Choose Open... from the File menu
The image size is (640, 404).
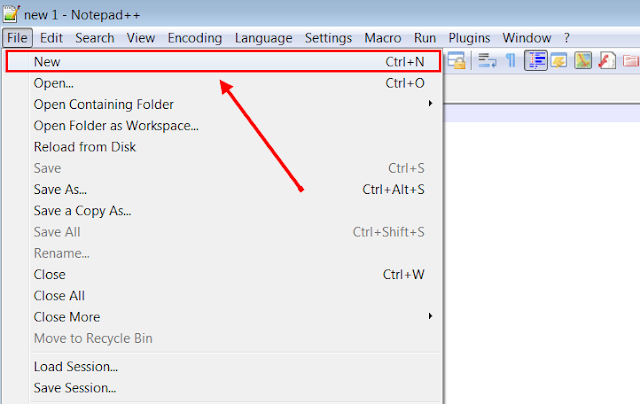tap(224, 83)
